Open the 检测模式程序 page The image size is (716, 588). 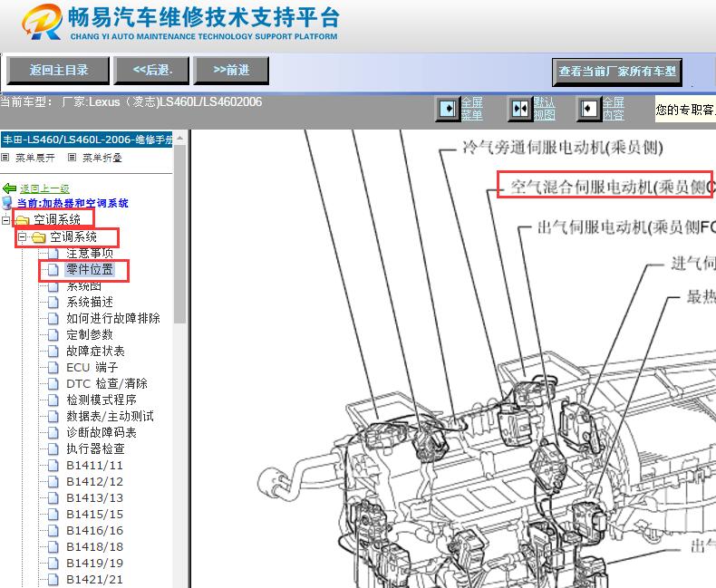(x=102, y=400)
